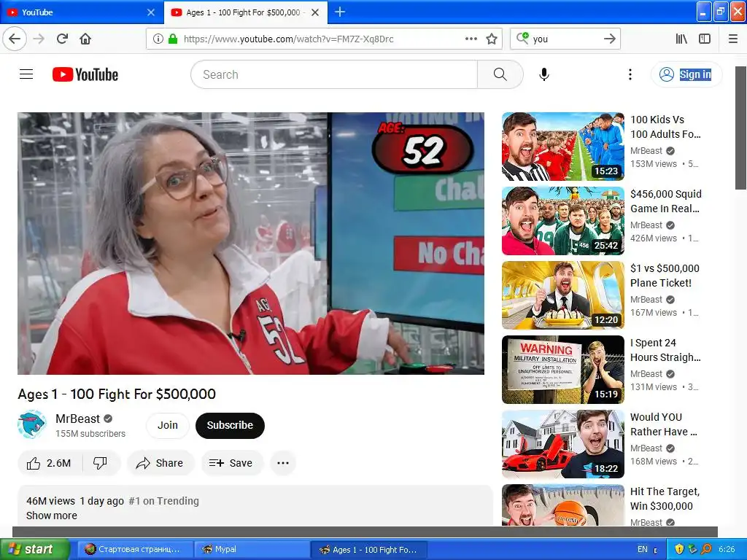
Task: Close the 'Ages 1 - 100 Fight' tab
Action: 315,12
